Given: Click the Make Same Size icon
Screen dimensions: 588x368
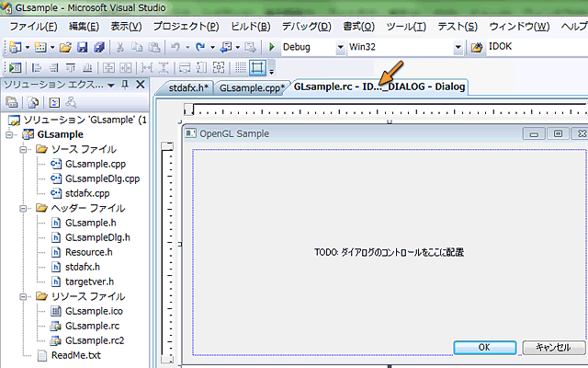Looking at the screenshot, I should coord(219,68).
